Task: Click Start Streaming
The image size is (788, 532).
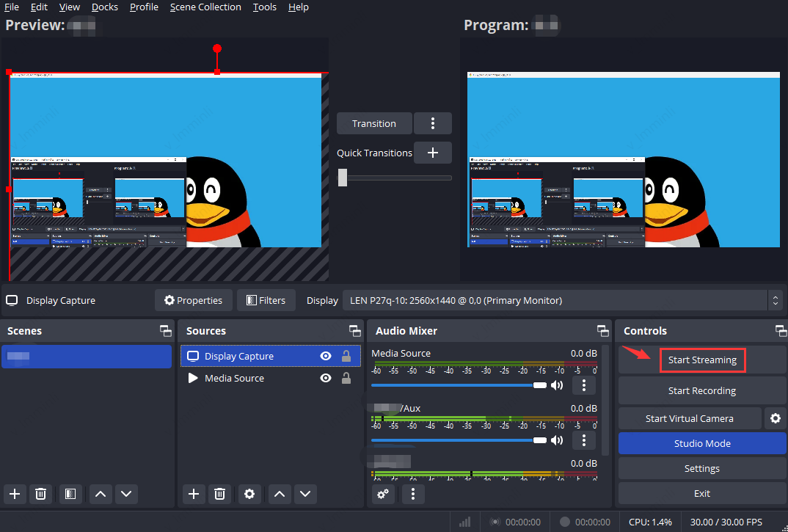Action: click(702, 360)
